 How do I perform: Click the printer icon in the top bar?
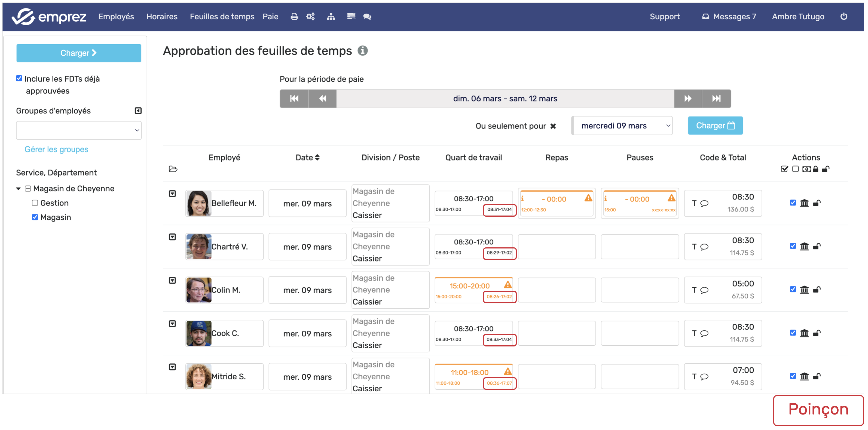pos(294,17)
